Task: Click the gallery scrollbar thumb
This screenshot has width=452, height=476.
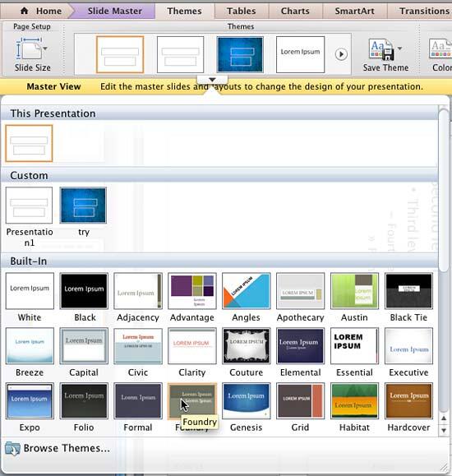Action: [x=444, y=191]
